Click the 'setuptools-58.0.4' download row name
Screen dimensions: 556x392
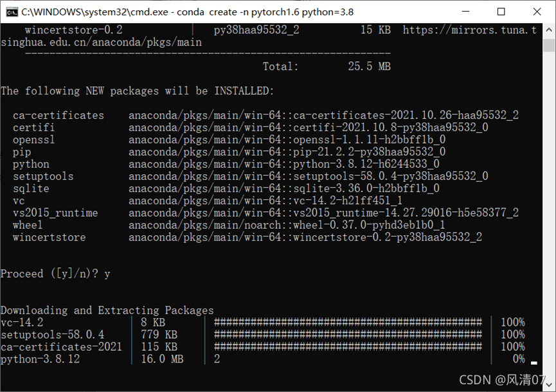coord(53,335)
